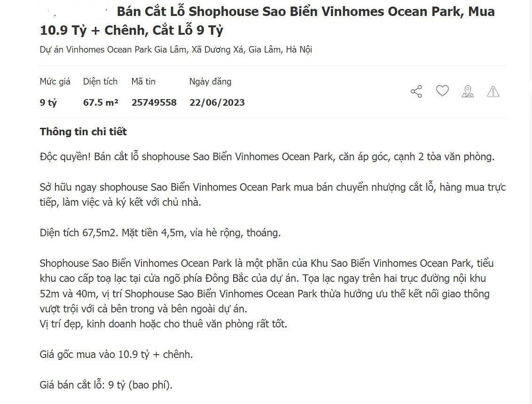Click the 'Mức giá' label
This screenshot has height=404, width=532.
(x=55, y=82)
